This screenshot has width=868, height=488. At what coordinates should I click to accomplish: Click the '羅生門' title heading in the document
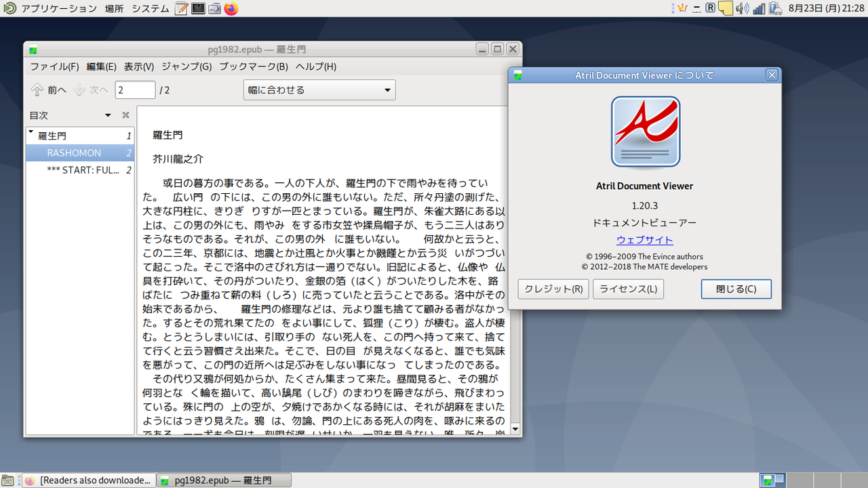pos(167,135)
